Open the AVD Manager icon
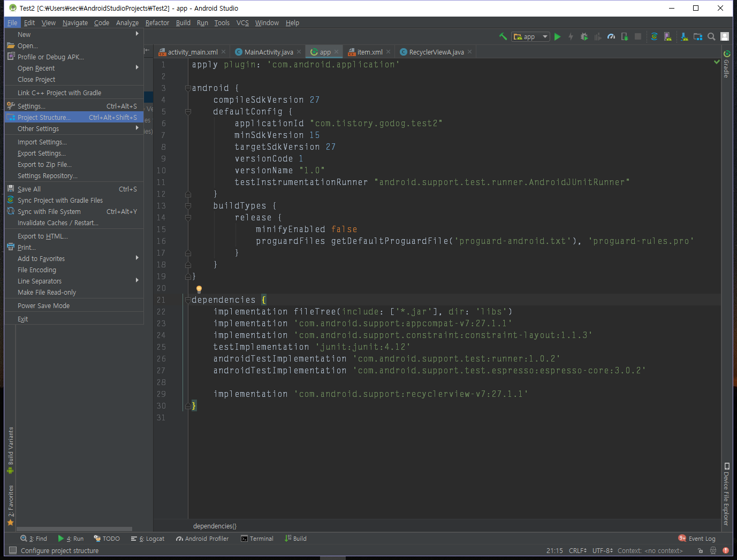Screen dimensions: 737x560 (667, 36)
